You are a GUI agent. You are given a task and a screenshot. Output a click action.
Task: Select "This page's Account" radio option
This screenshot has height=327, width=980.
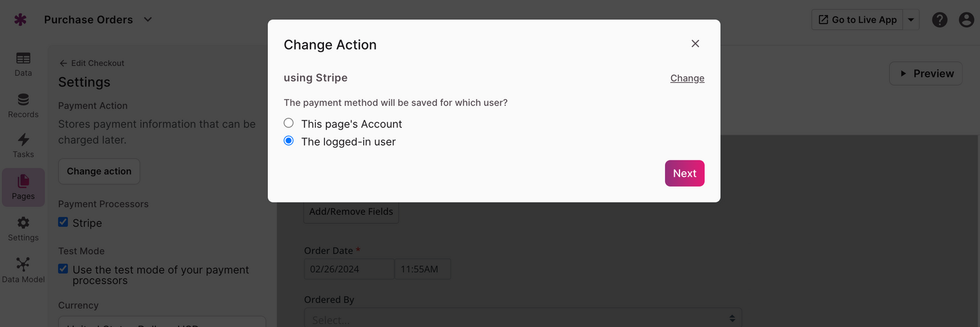[x=289, y=123]
